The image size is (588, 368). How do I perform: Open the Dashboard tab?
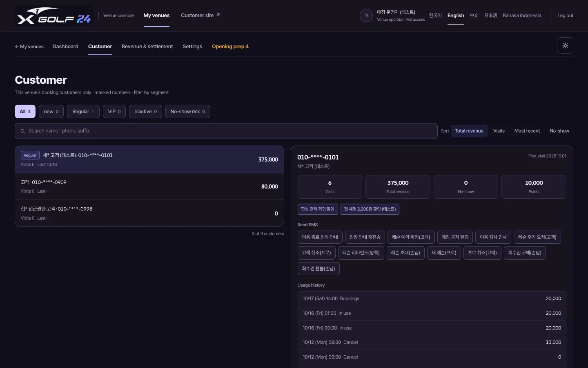(x=65, y=47)
